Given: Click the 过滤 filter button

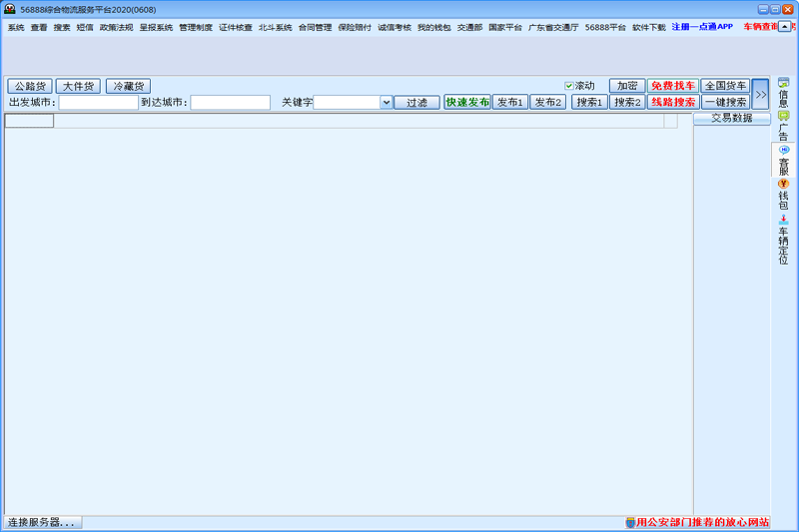Looking at the screenshot, I should coord(416,102).
